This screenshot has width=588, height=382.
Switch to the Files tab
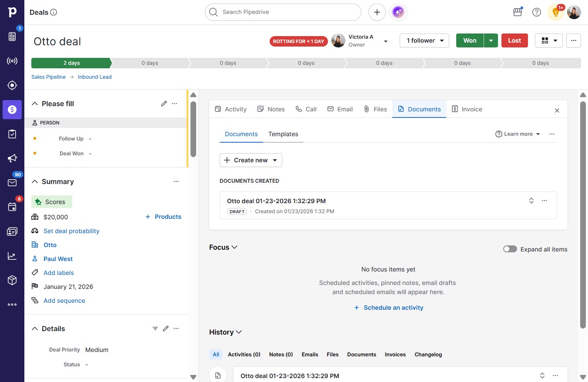375,109
